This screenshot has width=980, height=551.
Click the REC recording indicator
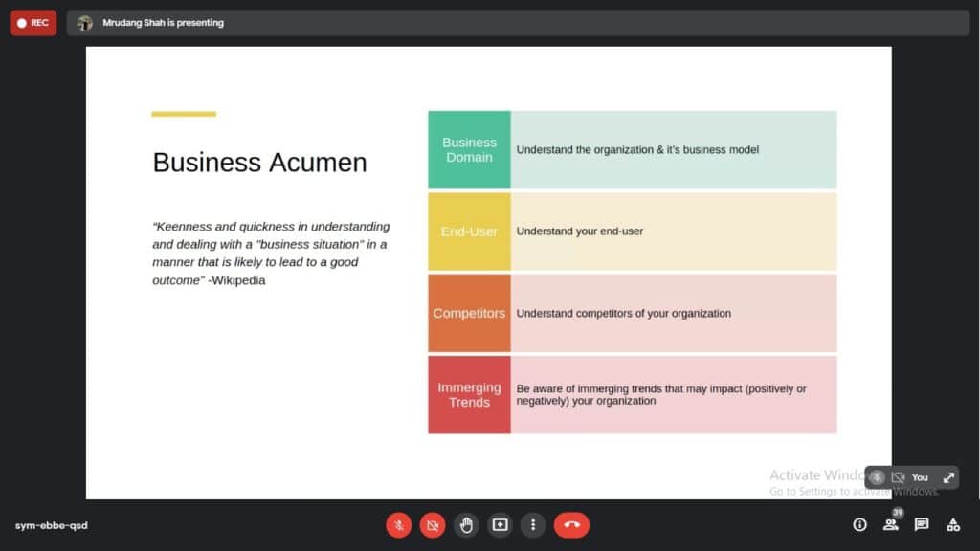33,22
